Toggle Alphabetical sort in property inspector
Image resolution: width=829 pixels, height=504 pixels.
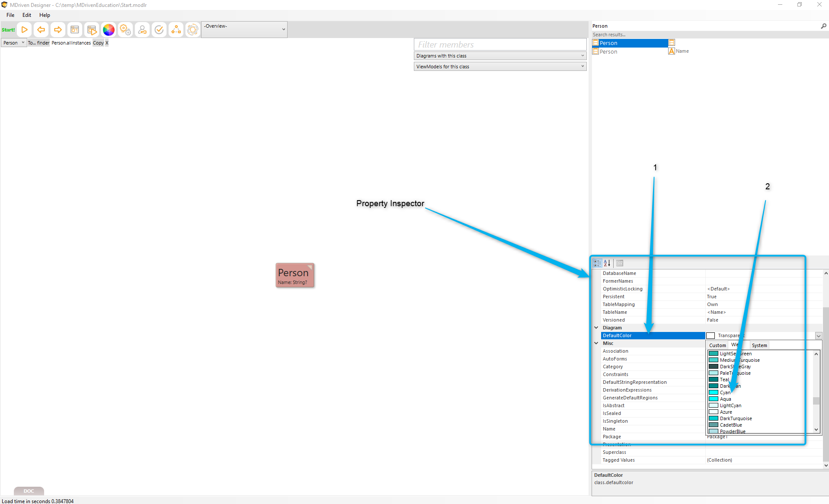pyautogui.click(x=607, y=263)
